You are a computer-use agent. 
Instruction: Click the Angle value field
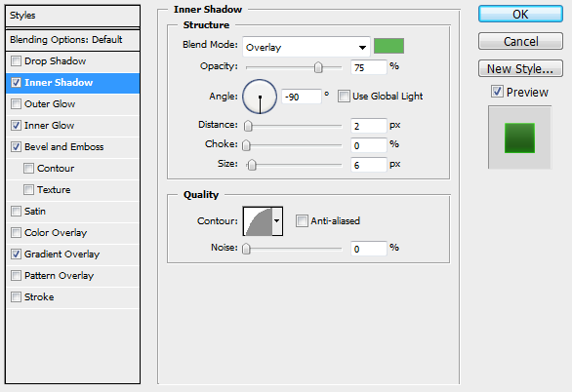coord(302,97)
